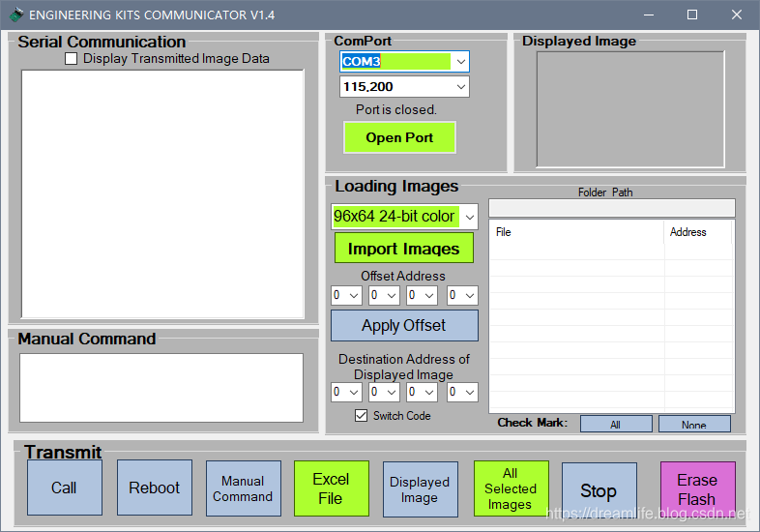Open the 115,200 baud rate dropdown

460,87
